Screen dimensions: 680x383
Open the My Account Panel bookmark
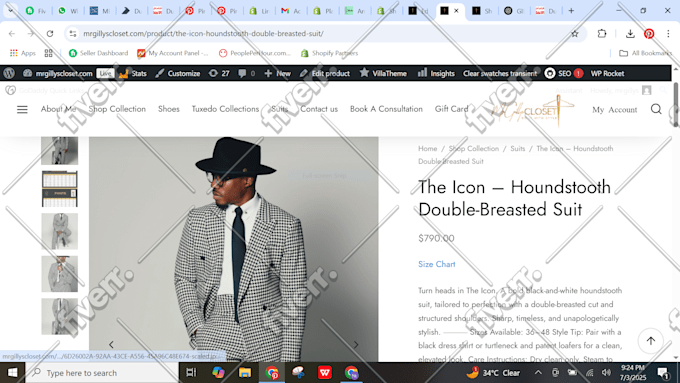click(173, 53)
